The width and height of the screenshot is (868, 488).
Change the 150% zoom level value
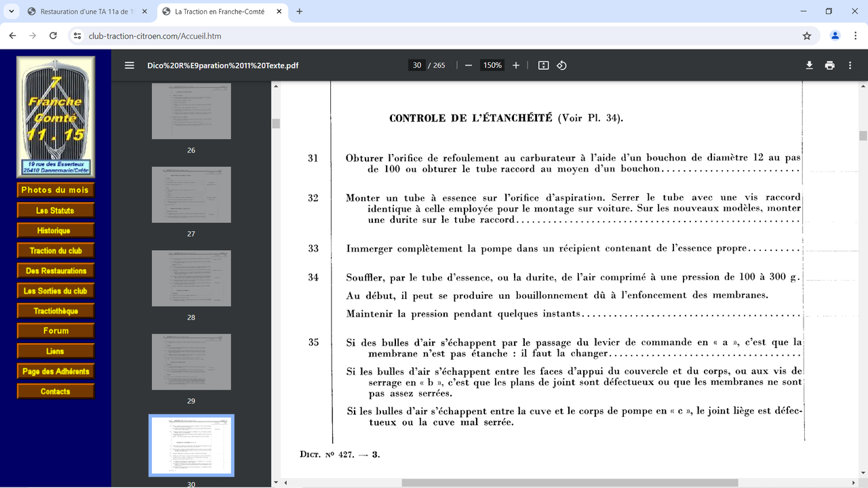pos(492,65)
